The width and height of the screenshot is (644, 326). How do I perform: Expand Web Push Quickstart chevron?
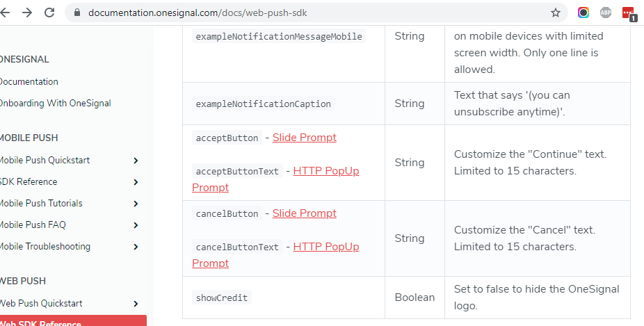[x=136, y=304]
